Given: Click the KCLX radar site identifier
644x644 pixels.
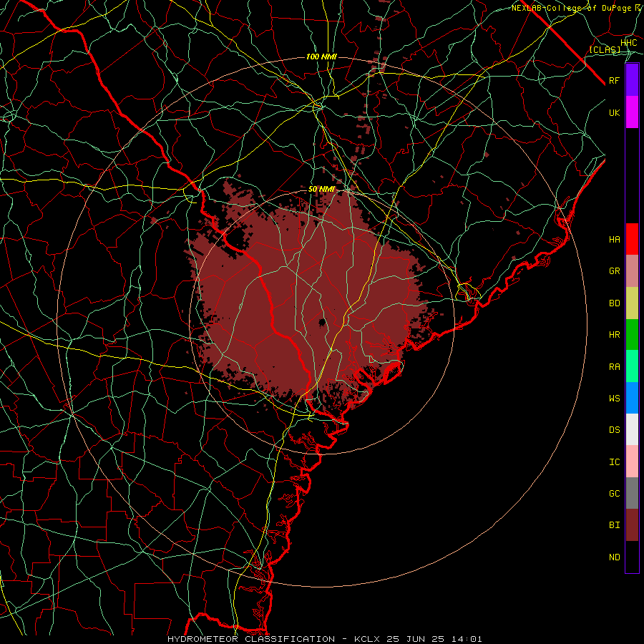Looking at the screenshot, I should [367, 639].
